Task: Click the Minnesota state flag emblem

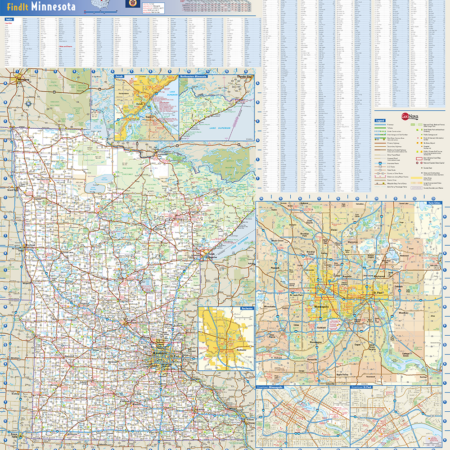Action: (x=133, y=4)
